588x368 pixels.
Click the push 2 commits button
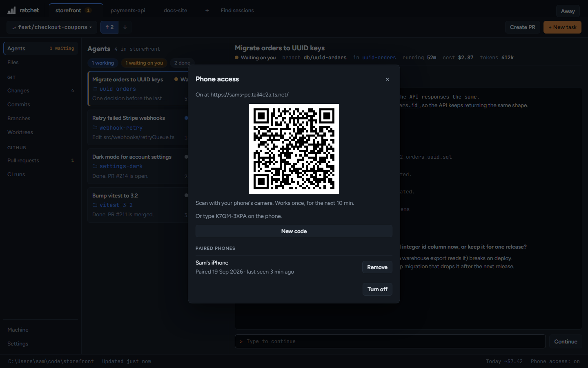tap(109, 27)
